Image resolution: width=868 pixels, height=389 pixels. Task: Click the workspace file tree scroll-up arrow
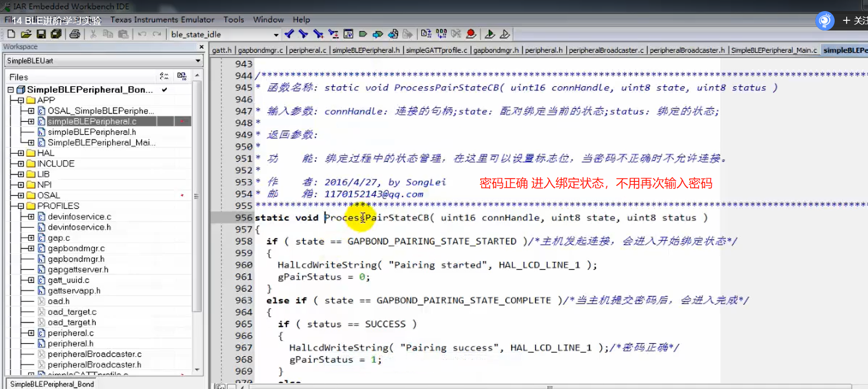197,75
